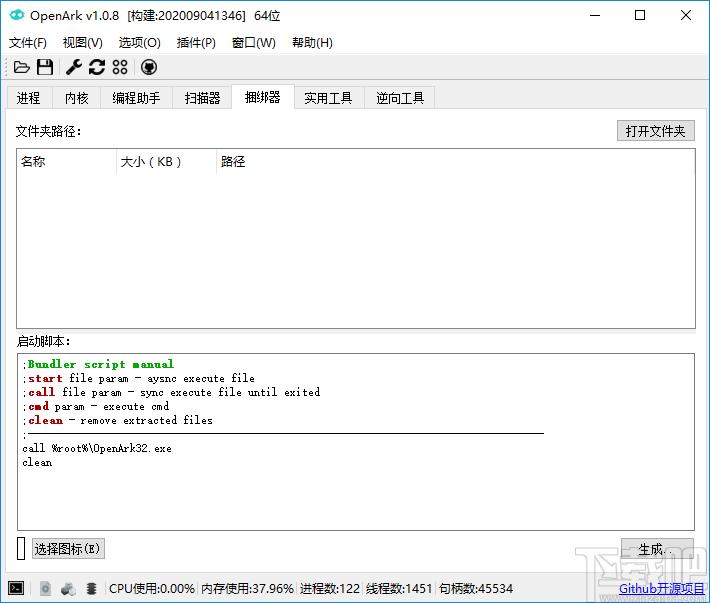Click the 线程数:1451 status text
The height and width of the screenshot is (603, 710).
[399, 589]
